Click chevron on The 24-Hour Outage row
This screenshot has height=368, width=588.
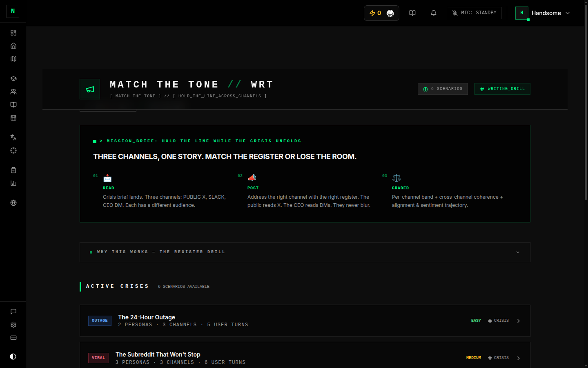pyautogui.click(x=519, y=321)
